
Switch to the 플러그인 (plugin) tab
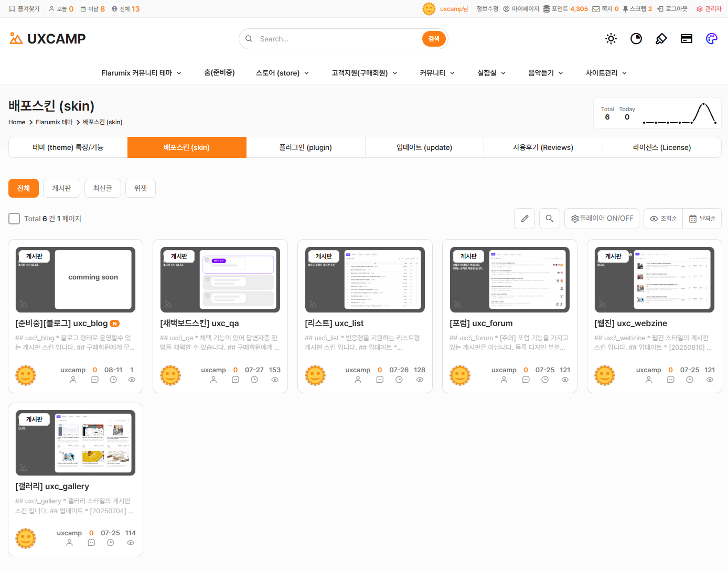pos(305,147)
